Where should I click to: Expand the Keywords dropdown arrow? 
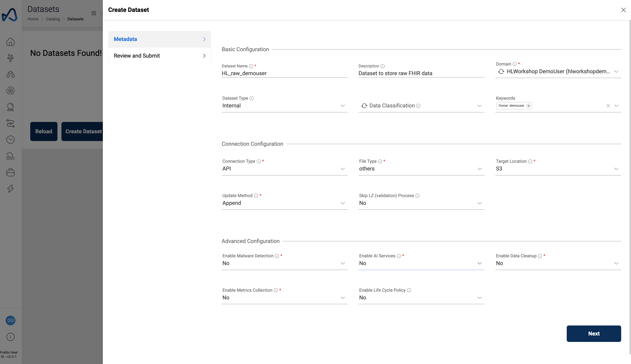point(616,106)
